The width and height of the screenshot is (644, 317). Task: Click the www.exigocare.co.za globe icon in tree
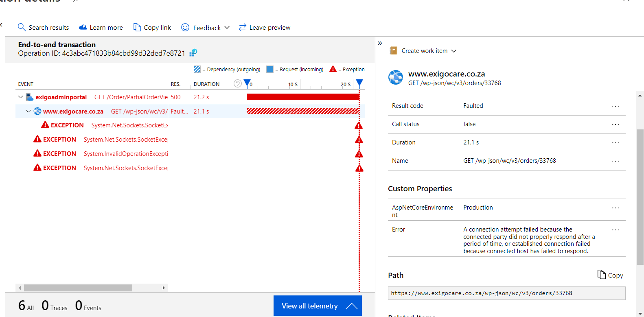tap(37, 111)
